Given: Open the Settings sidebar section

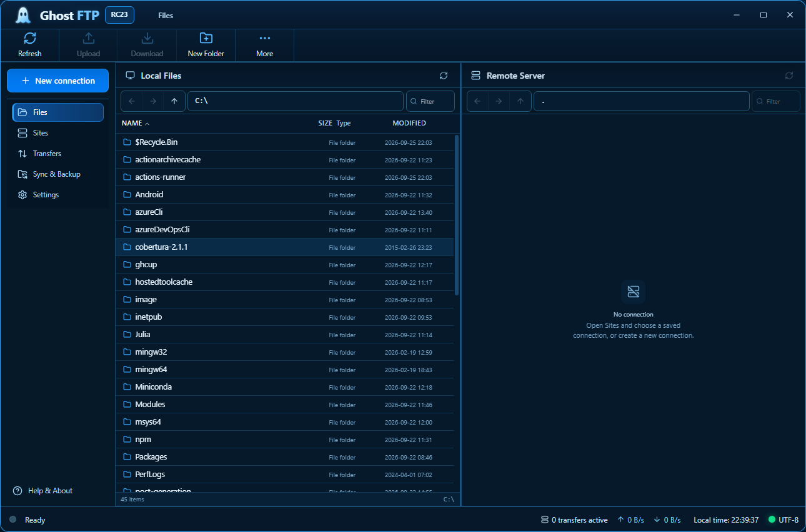Looking at the screenshot, I should [x=58, y=195].
